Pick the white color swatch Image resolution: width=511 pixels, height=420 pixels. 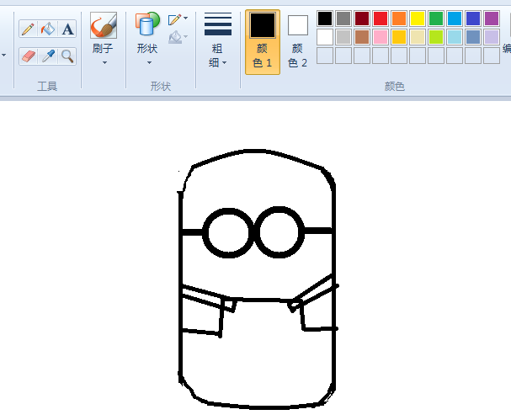coord(325,37)
